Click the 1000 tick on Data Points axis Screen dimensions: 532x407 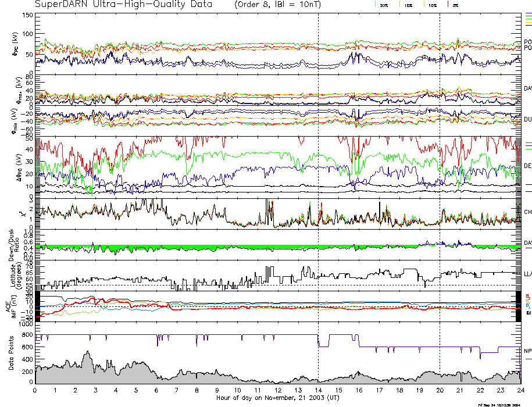pyautogui.click(x=25, y=325)
